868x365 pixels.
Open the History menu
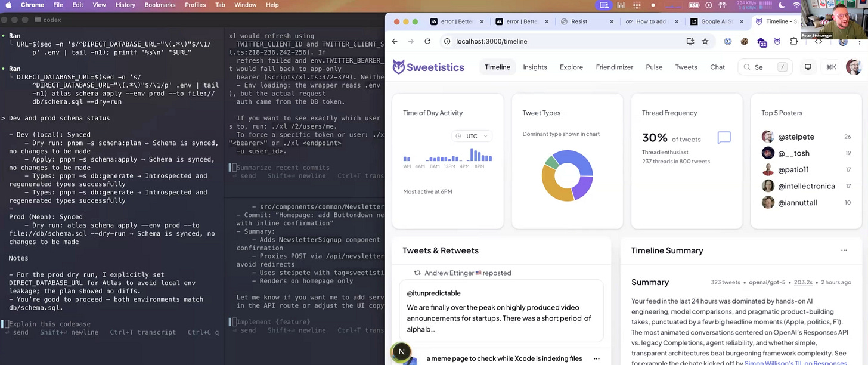click(125, 5)
